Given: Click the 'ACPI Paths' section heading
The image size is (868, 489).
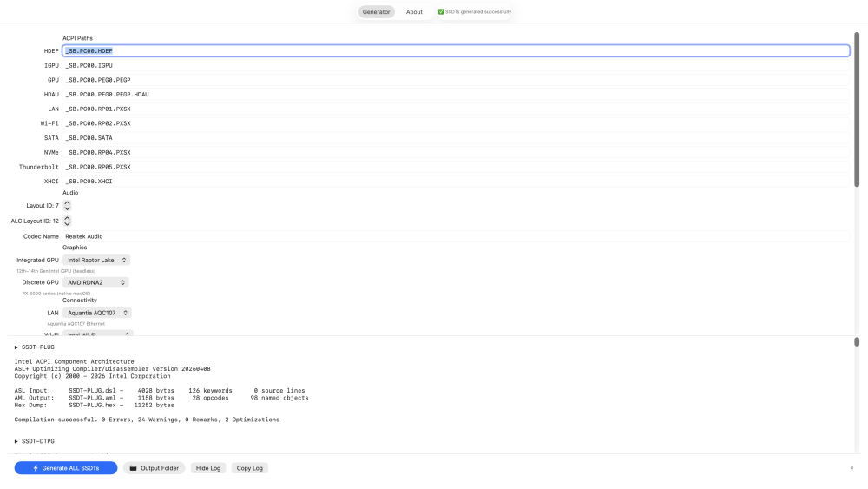Looking at the screenshot, I should (77, 38).
